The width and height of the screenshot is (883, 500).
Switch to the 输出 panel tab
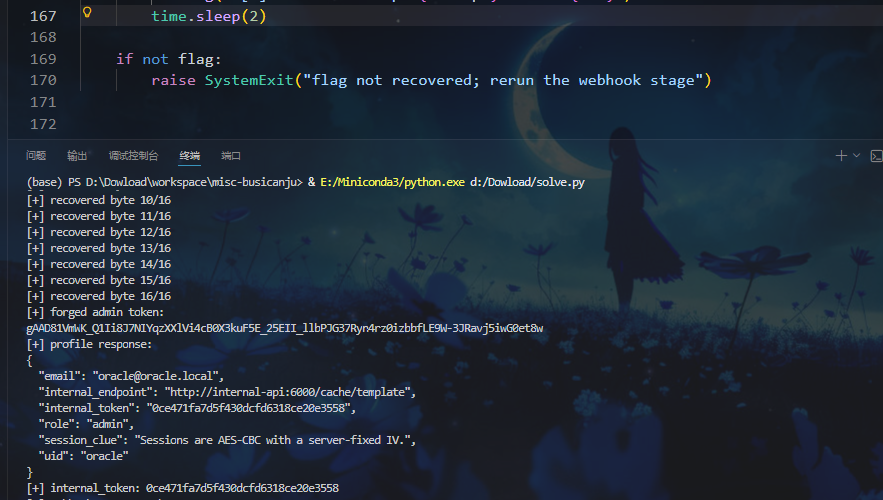[77, 156]
